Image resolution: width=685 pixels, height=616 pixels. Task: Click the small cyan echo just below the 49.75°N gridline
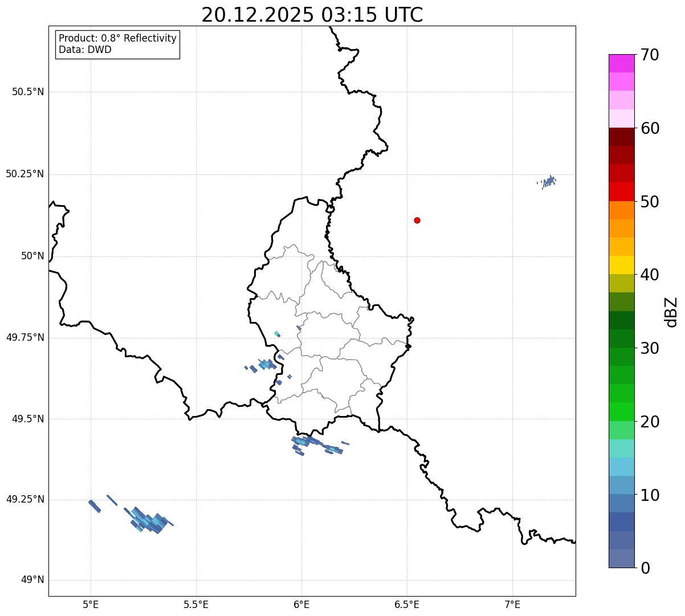pyautogui.click(x=277, y=334)
